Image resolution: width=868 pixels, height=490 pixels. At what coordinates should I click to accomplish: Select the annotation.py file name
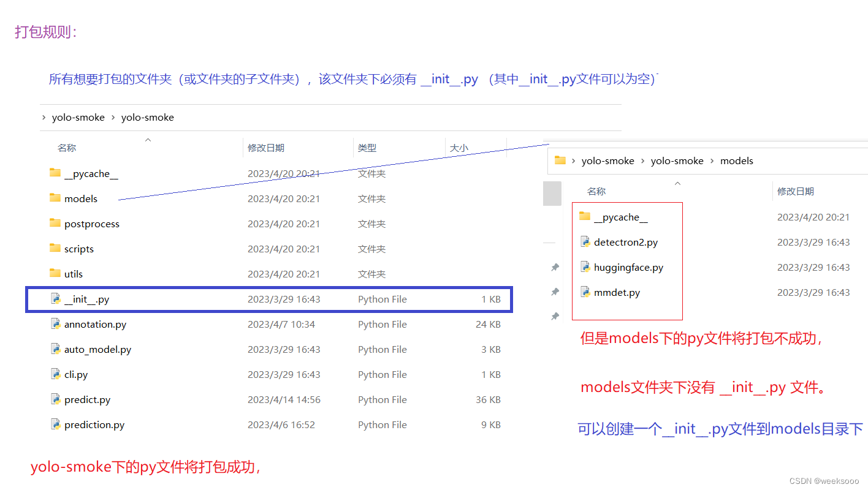pos(95,324)
